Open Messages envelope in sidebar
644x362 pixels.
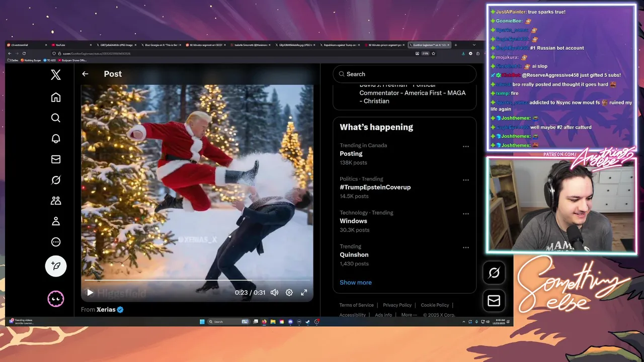[56, 159]
